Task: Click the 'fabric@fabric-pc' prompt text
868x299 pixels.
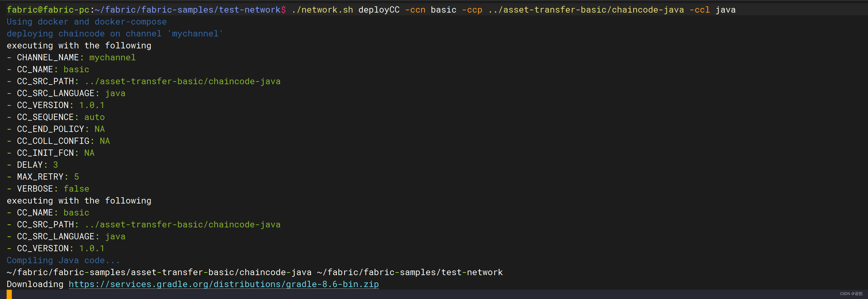Action: pos(48,10)
